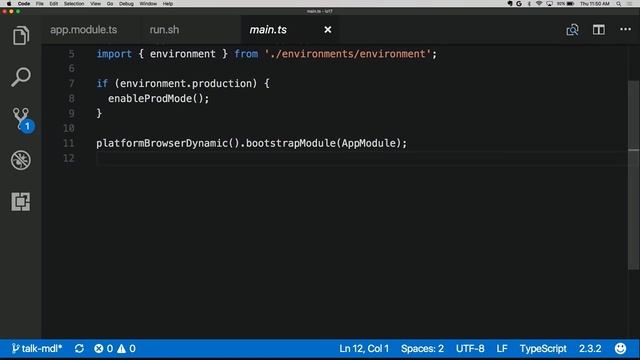Open the Extensions view in the activity bar
Screen dimensions: 640x360
click(x=21, y=202)
